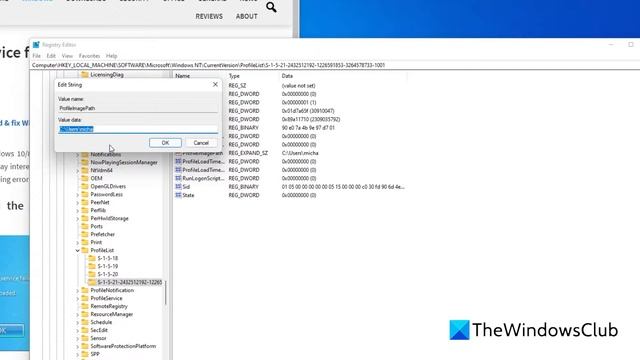Select the PeerNet key label
This screenshot has width=640, height=360.
point(100,202)
